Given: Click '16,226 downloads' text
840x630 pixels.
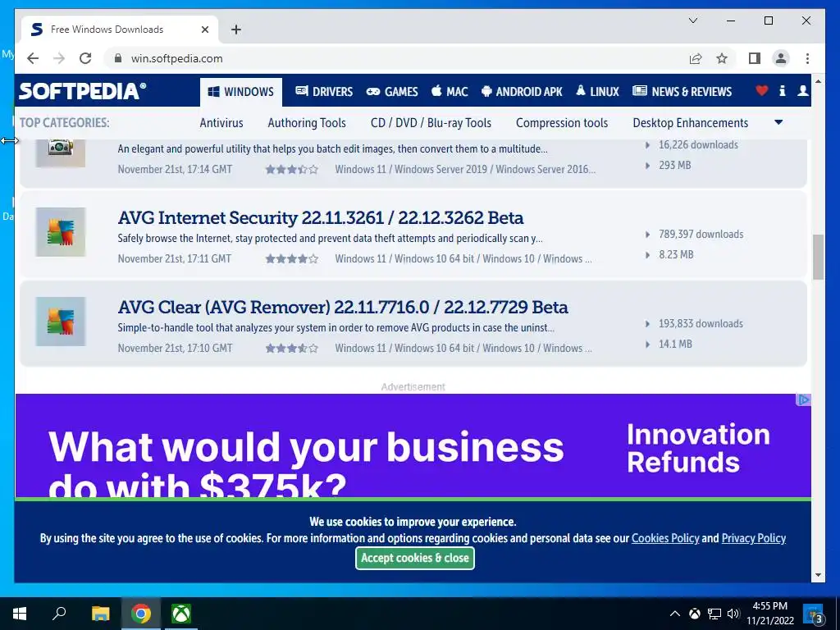Looking at the screenshot, I should pos(698,144).
